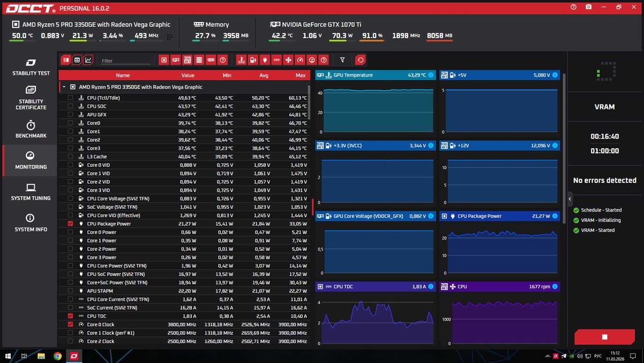Uncheck the CPU Package Power checkbox
The width and height of the screenshot is (644, 363).
coord(70,224)
